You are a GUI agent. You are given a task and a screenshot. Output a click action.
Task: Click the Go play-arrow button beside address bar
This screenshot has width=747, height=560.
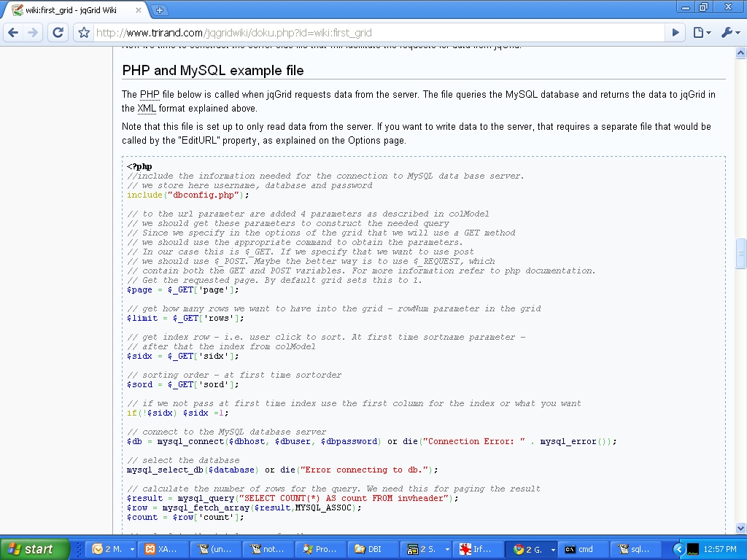click(676, 32)
